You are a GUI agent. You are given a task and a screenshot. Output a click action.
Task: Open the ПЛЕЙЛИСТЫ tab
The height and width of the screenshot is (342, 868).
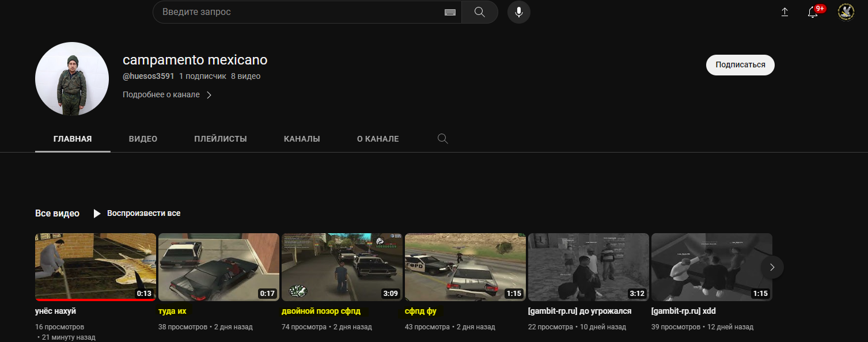click(221, 139)
